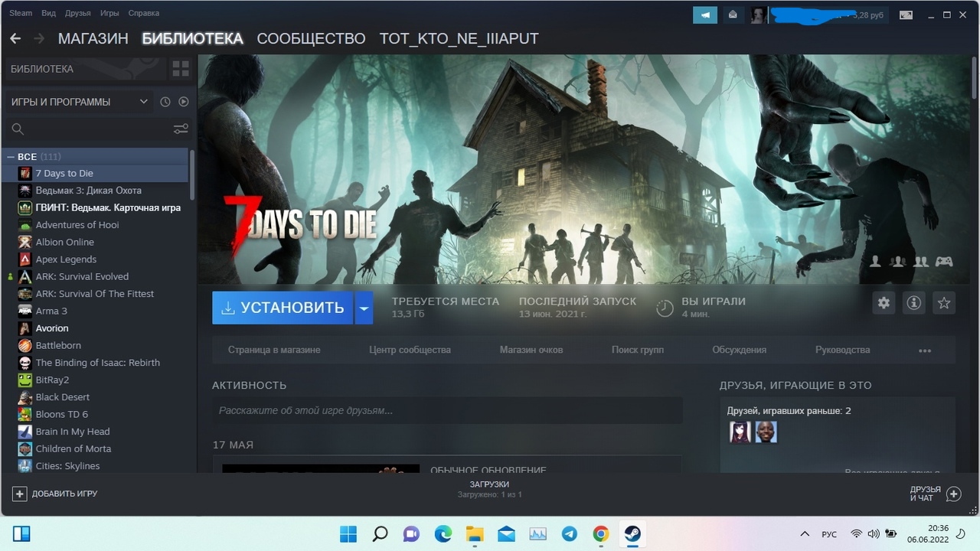Select ARK: Survival Of The Fittest
This screenshot has width=980, height=551.
point(96,294)
